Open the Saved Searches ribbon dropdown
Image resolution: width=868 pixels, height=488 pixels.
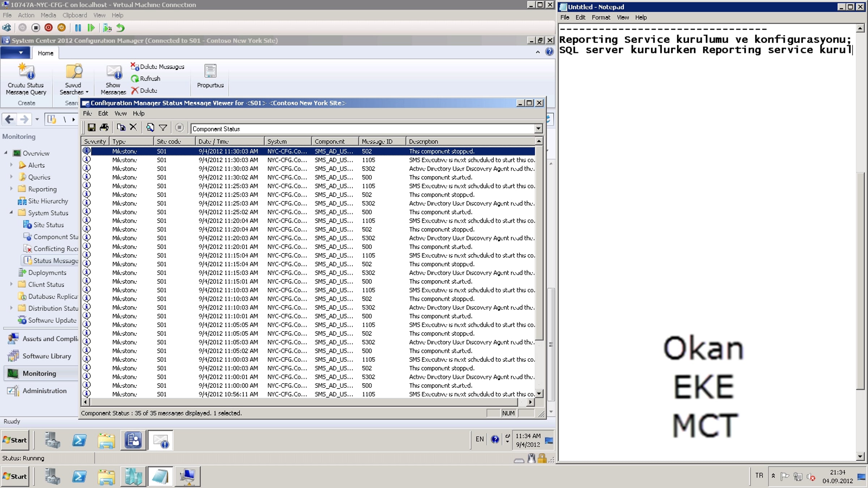(x=74, y=79)
